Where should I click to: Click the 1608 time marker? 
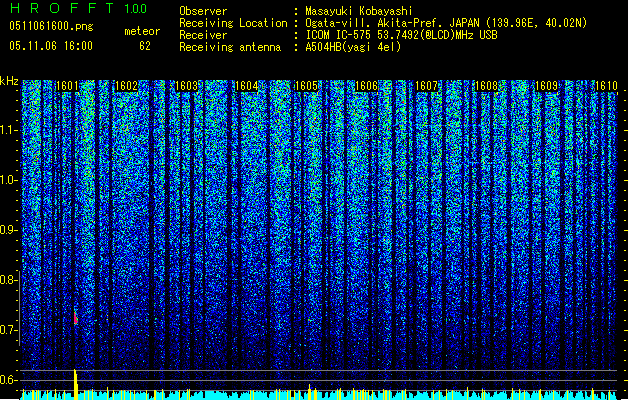click(x=486, y=86)
